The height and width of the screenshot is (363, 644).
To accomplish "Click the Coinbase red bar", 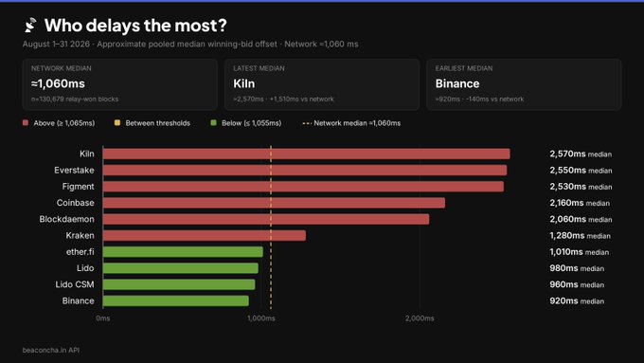I will click(x=274, y=203).
